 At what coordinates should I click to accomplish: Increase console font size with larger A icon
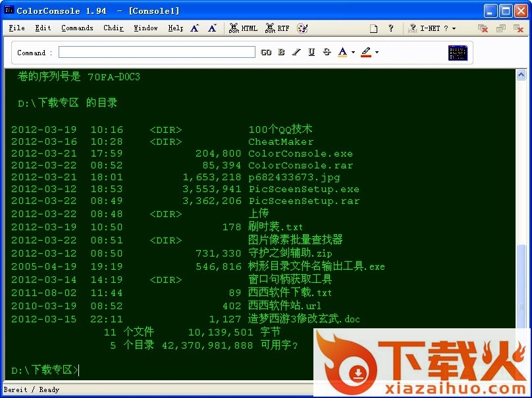click(x=195, y=28)
